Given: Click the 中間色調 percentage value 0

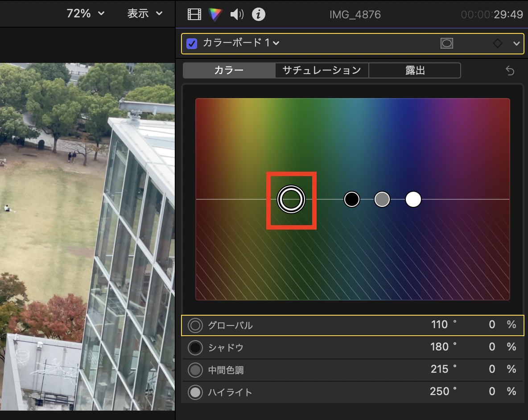Looking at the screenshot, I should pos(492,369).
